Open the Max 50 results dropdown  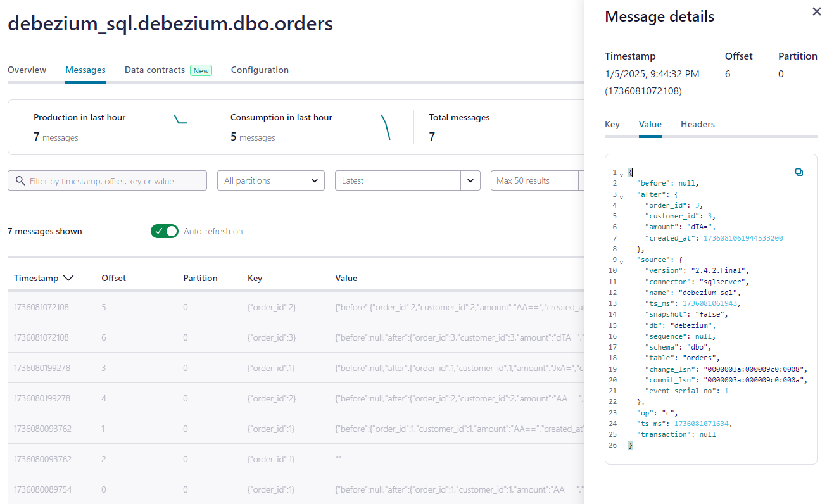(535, 180)
